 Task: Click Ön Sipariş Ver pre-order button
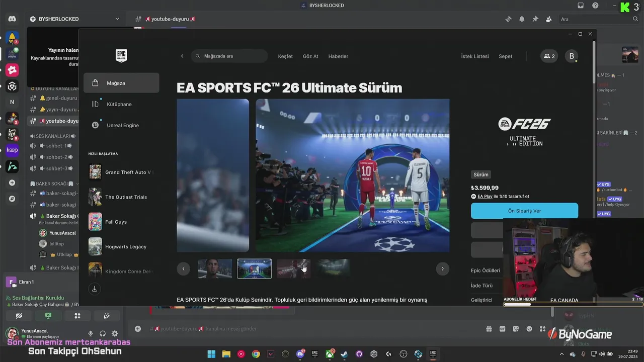(524, 211)
